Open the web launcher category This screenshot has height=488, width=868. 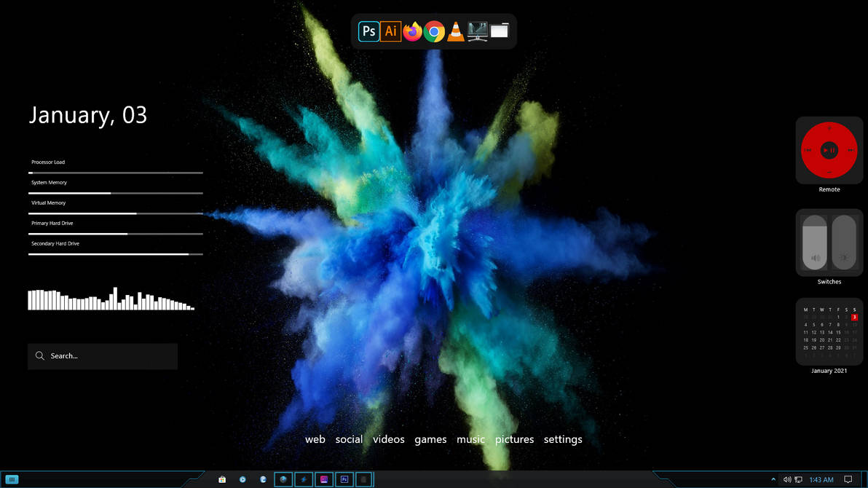315,439
